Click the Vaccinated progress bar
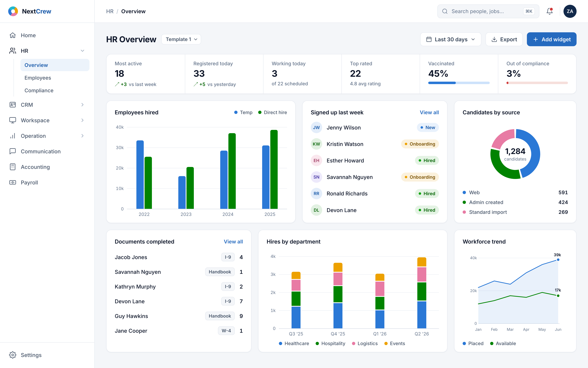This screenshot has height=368, width=588. [459, 83]
